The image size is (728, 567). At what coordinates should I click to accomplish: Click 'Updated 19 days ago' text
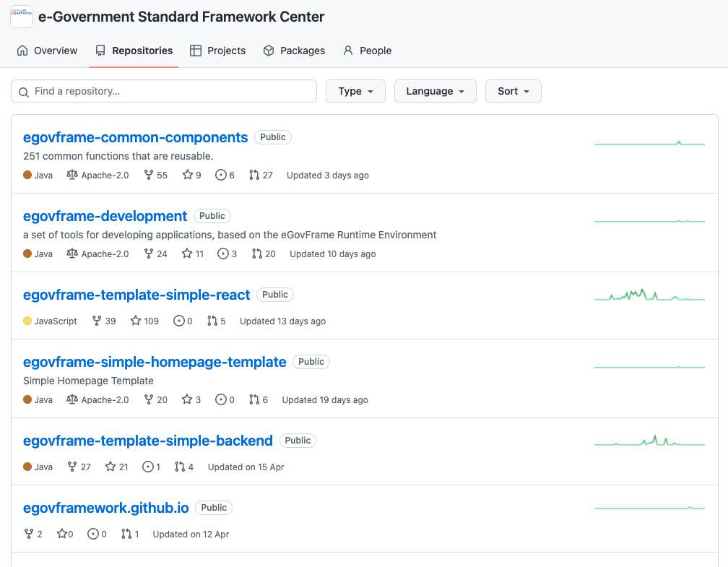(325, 400)
